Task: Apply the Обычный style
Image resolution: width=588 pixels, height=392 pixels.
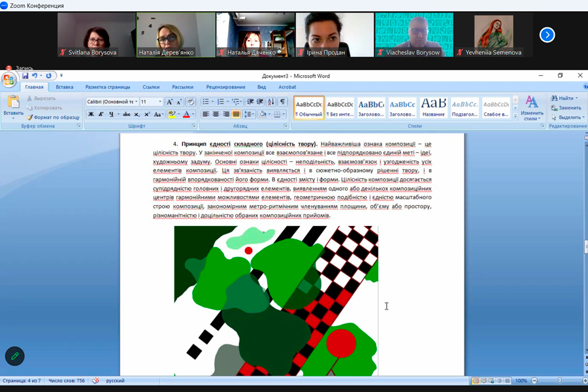Action: pos(309,108)
